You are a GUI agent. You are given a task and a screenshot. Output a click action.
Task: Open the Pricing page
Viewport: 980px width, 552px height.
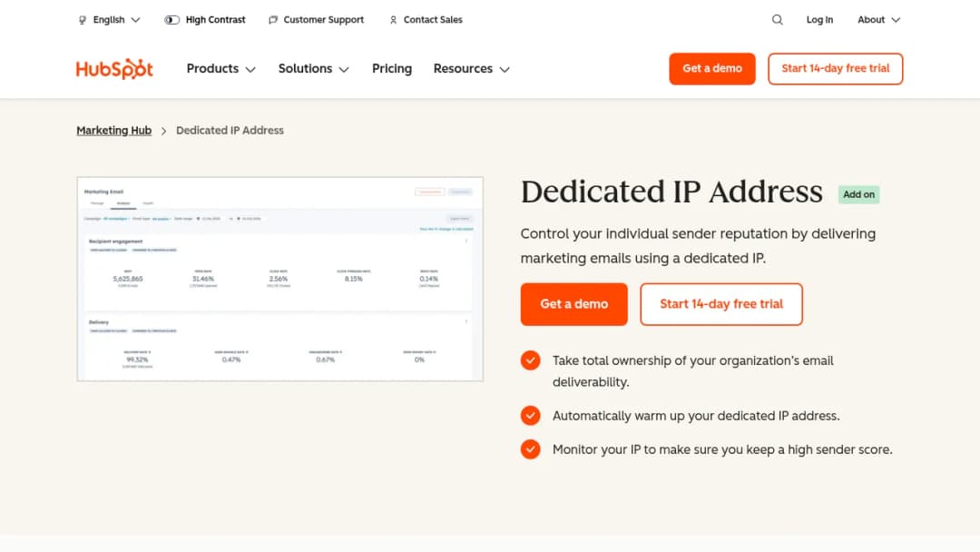coord(392,69)
